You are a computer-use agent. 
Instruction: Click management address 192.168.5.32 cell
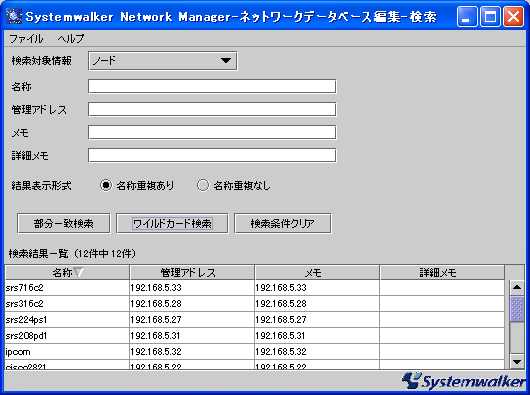(192, 352)
